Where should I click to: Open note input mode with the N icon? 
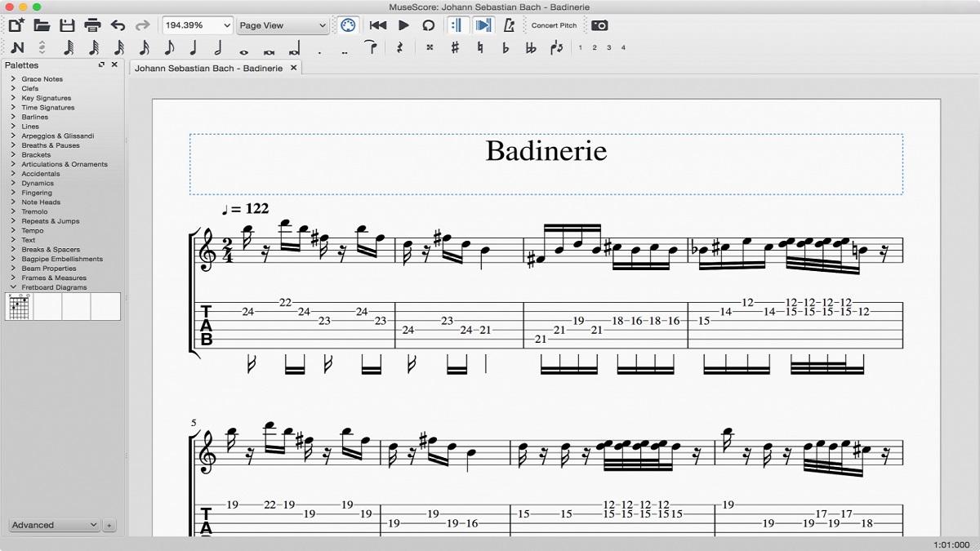[x=17, y=47]
